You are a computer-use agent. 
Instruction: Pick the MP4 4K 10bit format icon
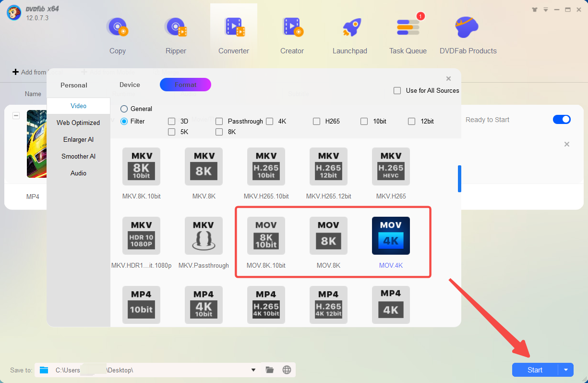[x=204, y=305]
